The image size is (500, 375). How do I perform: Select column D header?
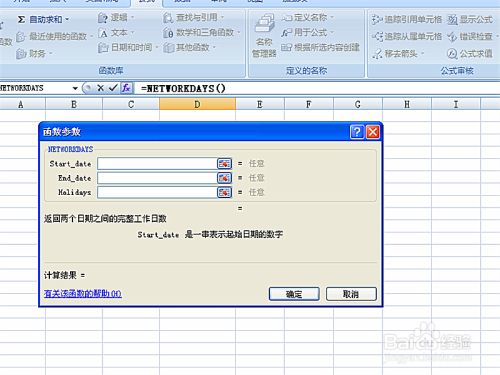197,104
